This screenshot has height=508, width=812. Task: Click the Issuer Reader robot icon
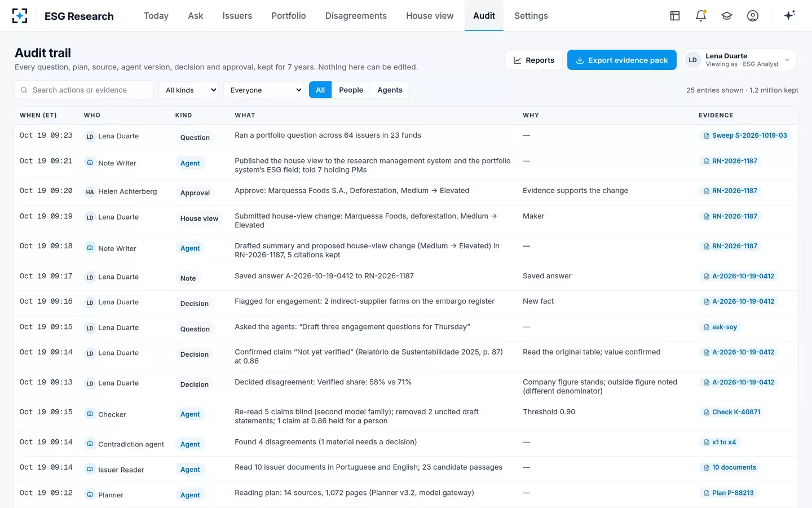coord(90,469)
